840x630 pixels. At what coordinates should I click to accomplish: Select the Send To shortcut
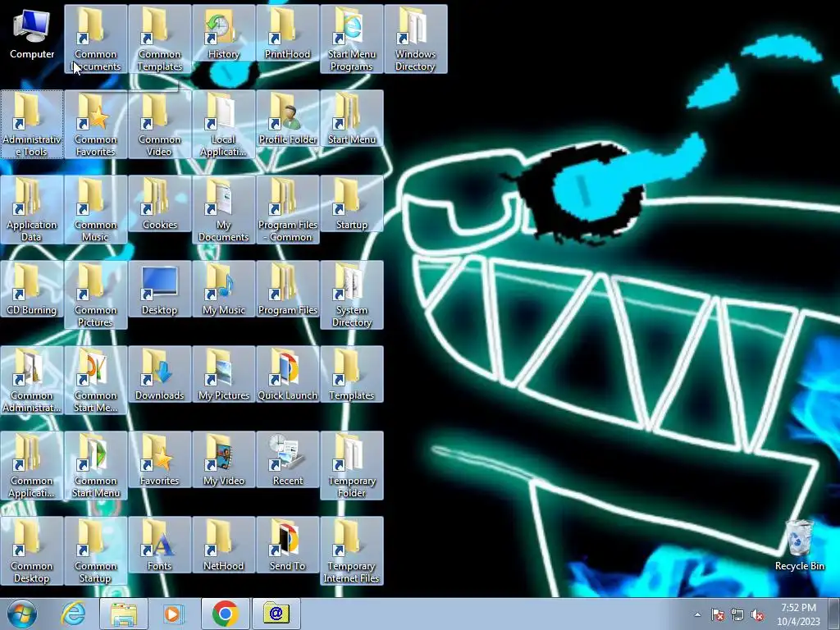288,545
